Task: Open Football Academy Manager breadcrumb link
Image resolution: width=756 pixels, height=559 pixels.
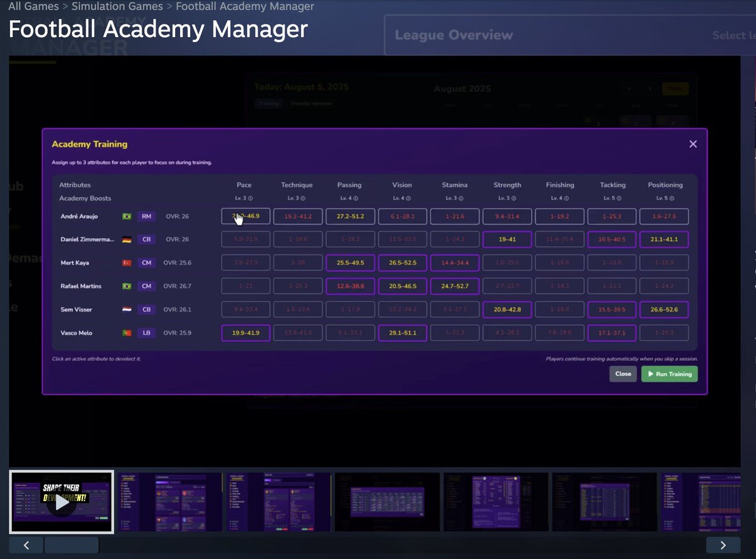Action: point(244,7)
